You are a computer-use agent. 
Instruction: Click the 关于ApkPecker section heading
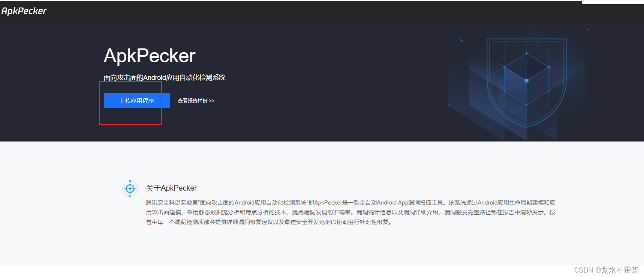point(171,188)
